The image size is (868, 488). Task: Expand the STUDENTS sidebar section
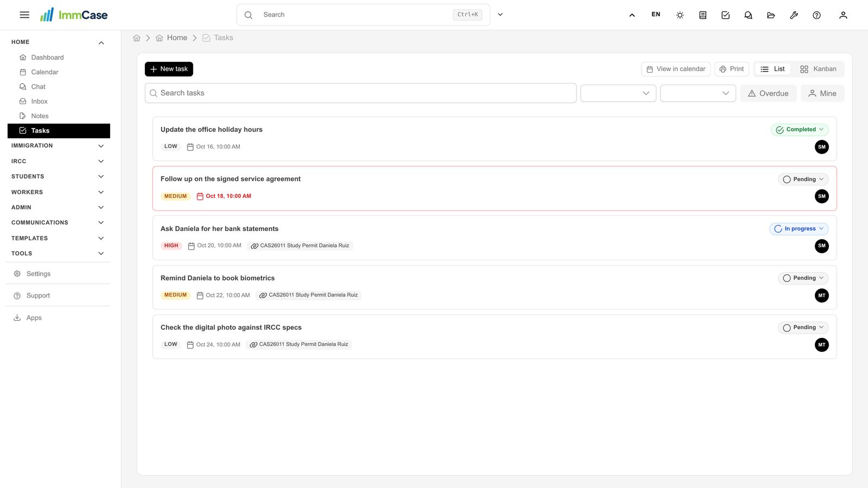click(58, 177)
